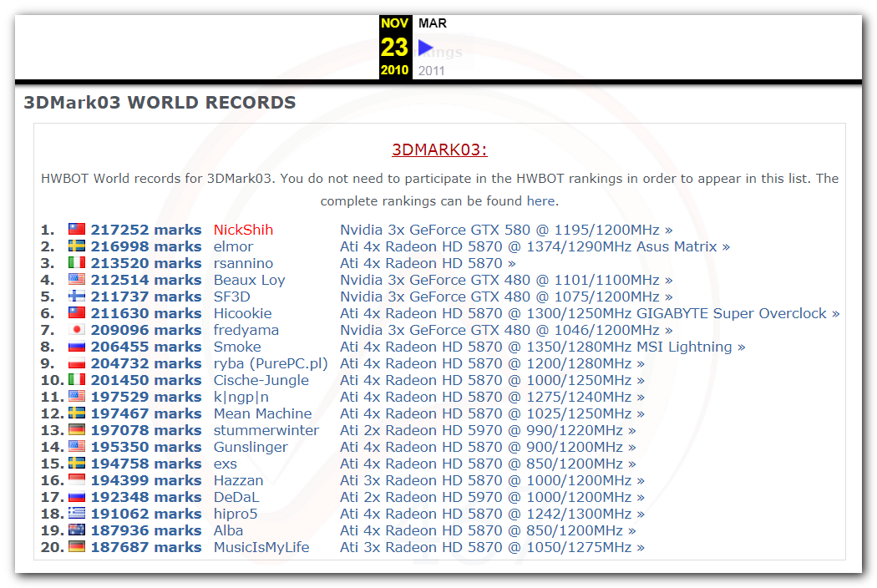877x588 pixels.
Task: Open the 209096 marks score
Action: click(146, 330)
